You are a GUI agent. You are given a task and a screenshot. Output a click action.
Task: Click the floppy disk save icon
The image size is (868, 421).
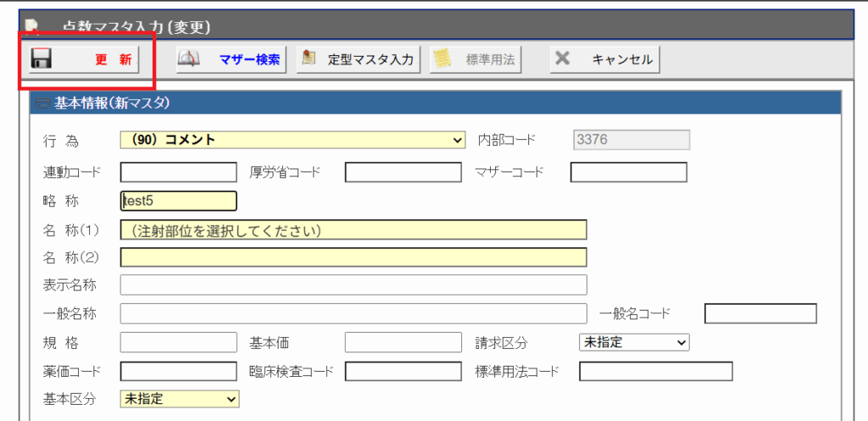pyautogui.click(x=42, y=59)
